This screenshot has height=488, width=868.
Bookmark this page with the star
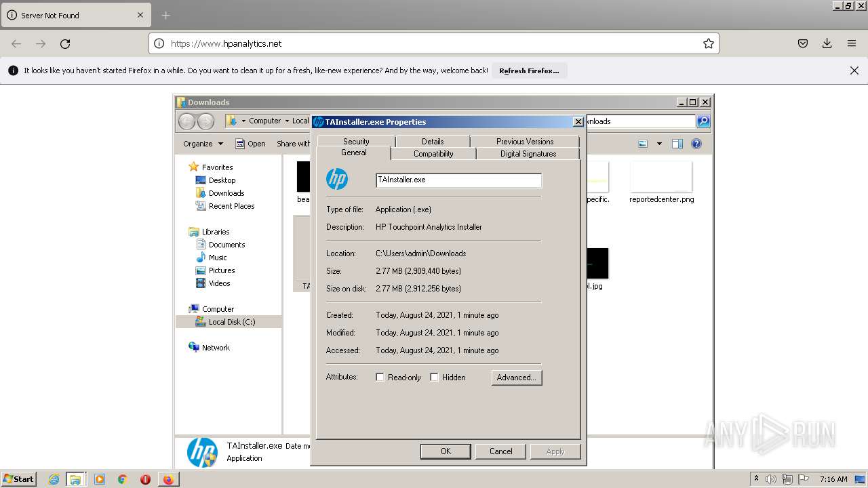[x=709, y=43]
